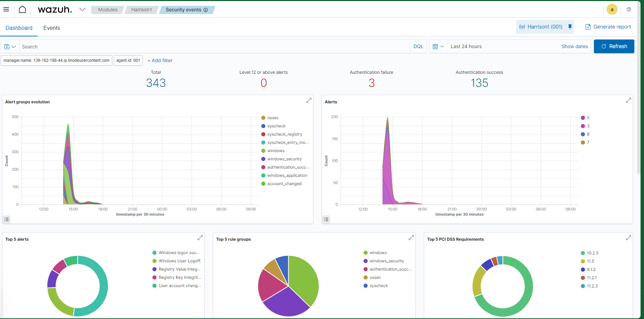The image size is (644, 319).
Task: Click level 5 color dot in Alerts legend
Action: [583, 118]
